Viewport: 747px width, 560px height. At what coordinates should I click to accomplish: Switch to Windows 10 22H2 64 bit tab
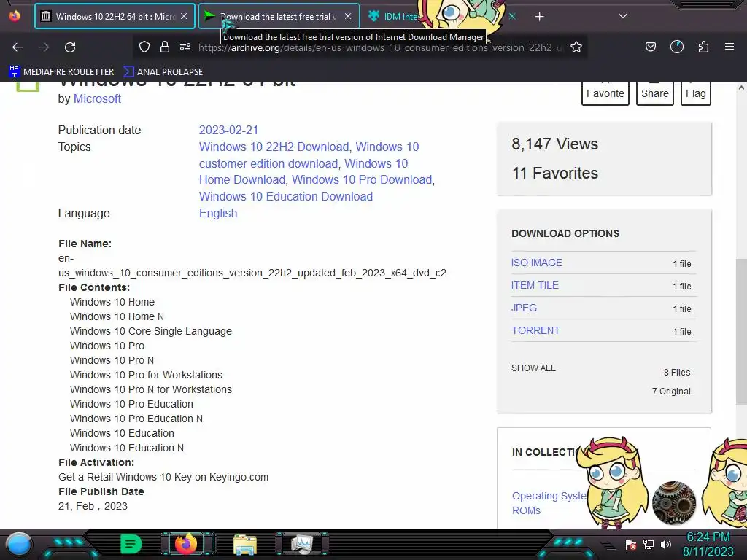coord(115,16)
